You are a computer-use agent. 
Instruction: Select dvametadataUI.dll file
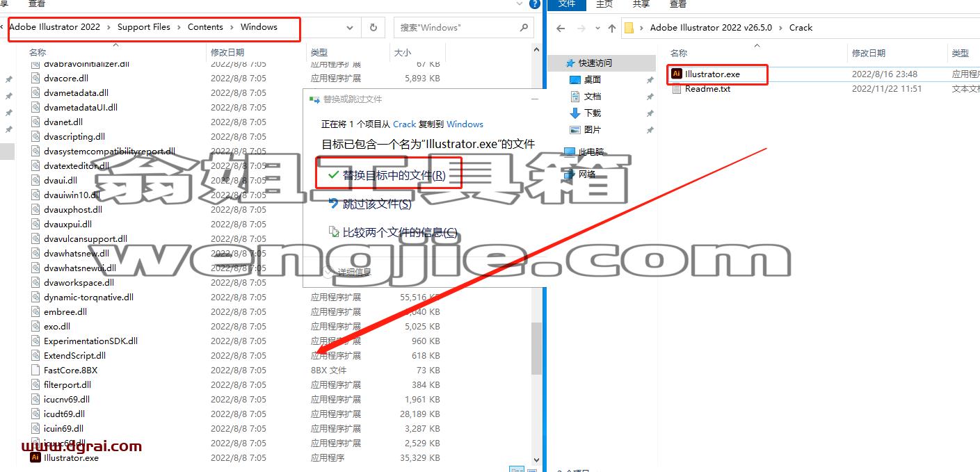[81, 108]
